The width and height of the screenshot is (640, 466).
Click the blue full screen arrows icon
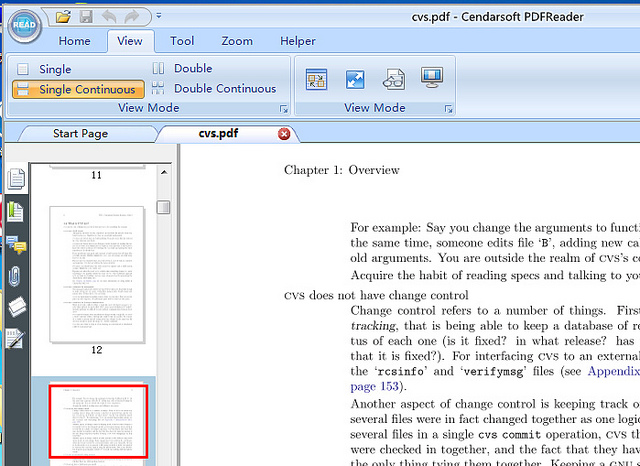pos(355,79)
